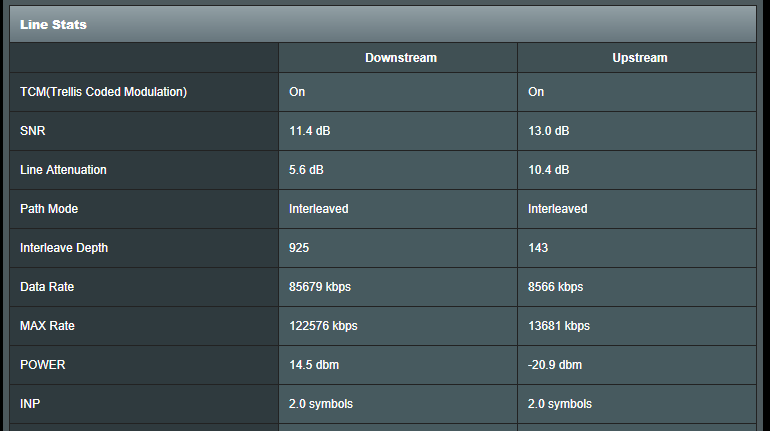Click the TCM(Trellis Coded Modulation) label
770x431 pixels.
coord(103,92)
